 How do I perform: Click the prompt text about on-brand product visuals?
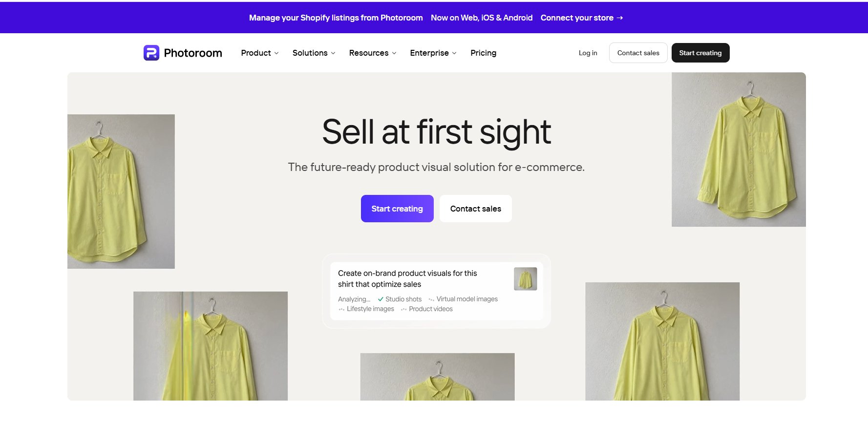pyautogui.click(x=407, y=278)
